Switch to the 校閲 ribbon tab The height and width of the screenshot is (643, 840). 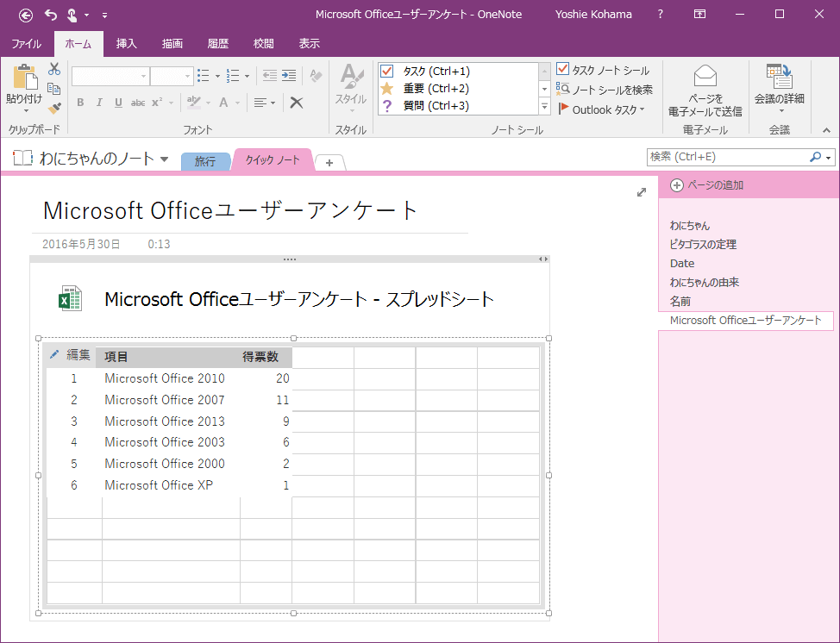[263, 44]
